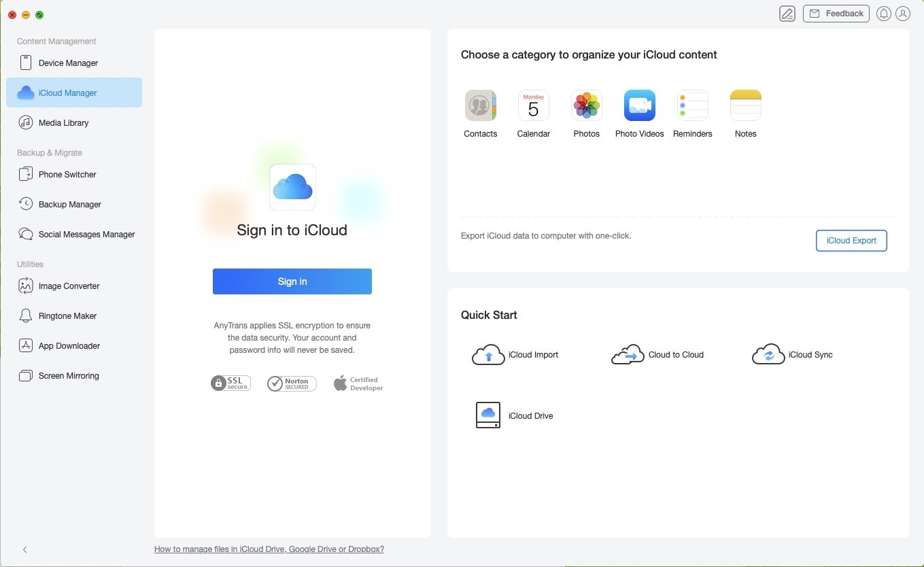Click the Cloud to Cloud icon

(628, 355)
